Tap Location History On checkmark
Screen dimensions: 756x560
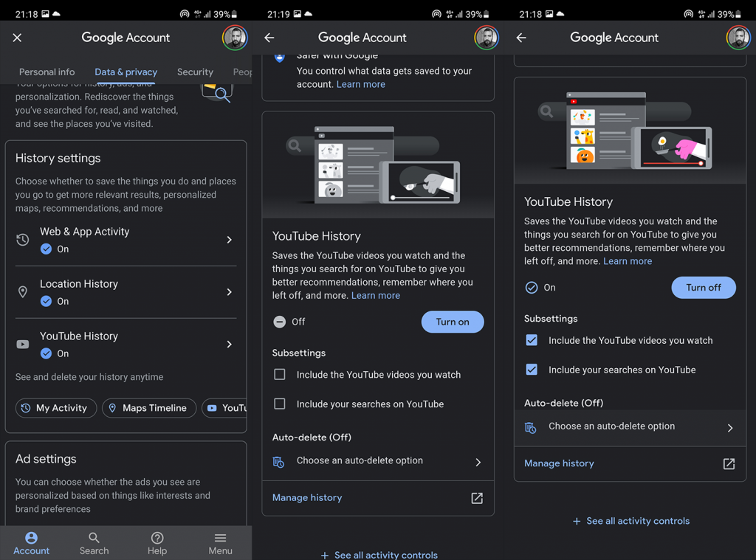[x=46, y=301]
